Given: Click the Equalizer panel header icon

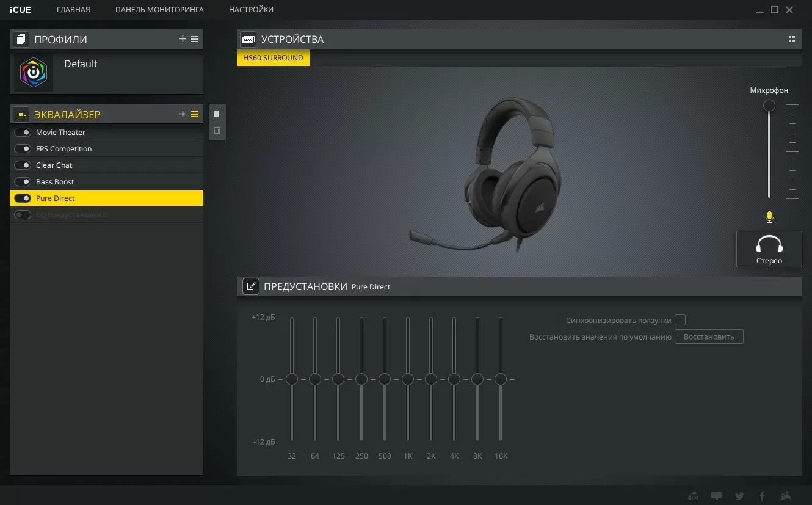Looking at the screenshot, I should (x=21, y=114).
